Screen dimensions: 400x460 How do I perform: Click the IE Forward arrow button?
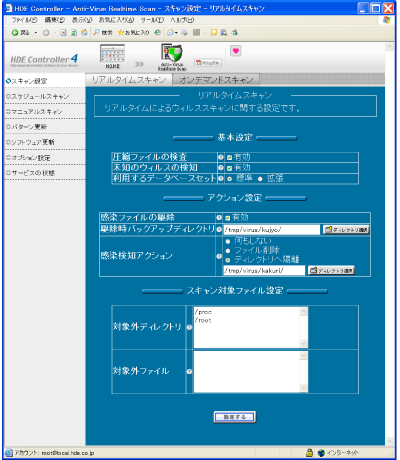(46, 33)
